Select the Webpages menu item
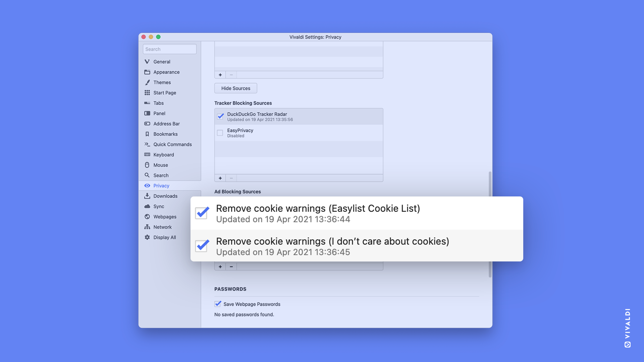 coord(165,217)
